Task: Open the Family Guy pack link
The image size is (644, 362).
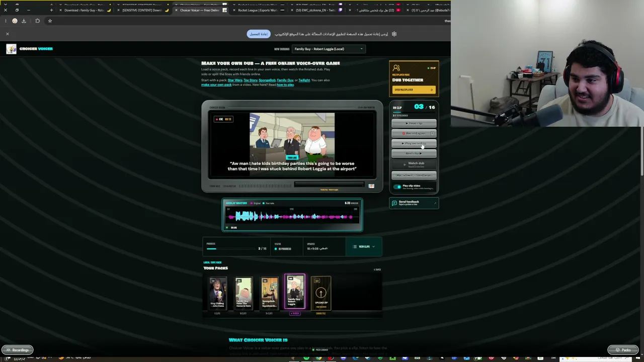Action: pyautogui.click(x=285, y=80)
